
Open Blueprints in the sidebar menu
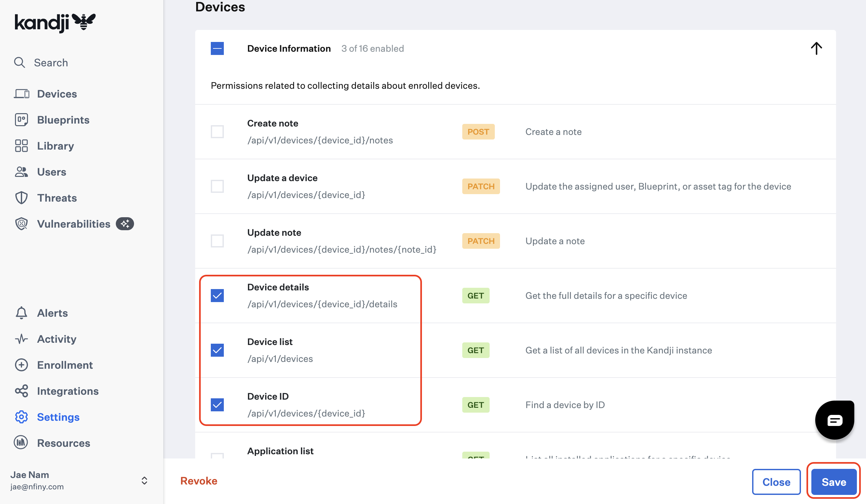pos(63,120)
